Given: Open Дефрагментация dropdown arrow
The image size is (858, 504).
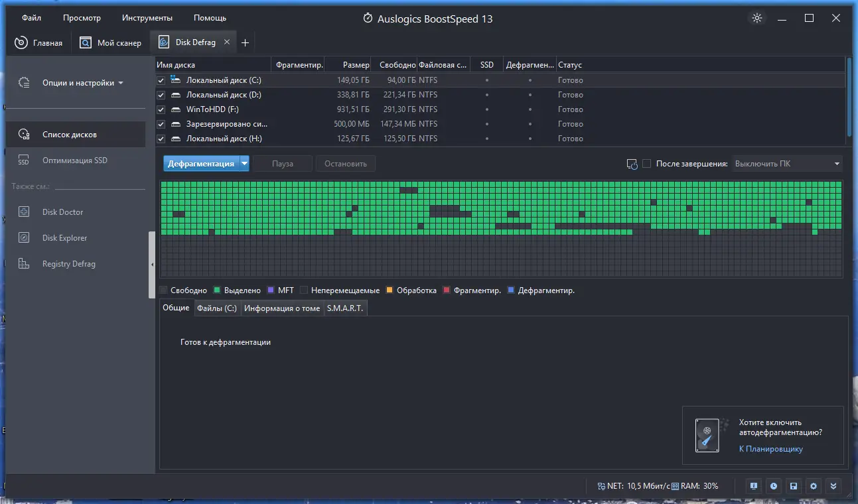Looking at the screenshot, I should tap(244, 164).
